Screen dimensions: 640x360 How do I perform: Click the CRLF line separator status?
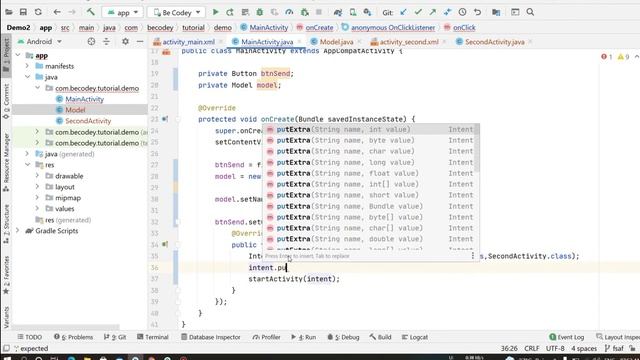coord(532,349)
